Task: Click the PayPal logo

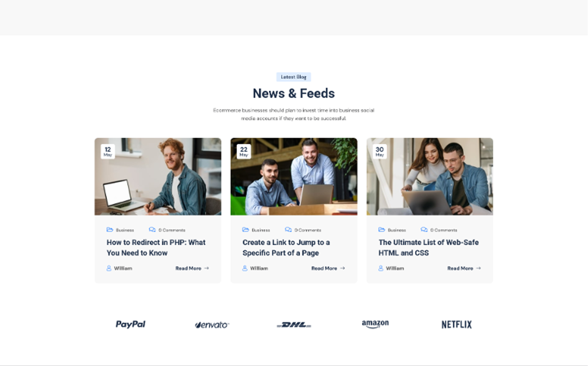Action: 130,324
